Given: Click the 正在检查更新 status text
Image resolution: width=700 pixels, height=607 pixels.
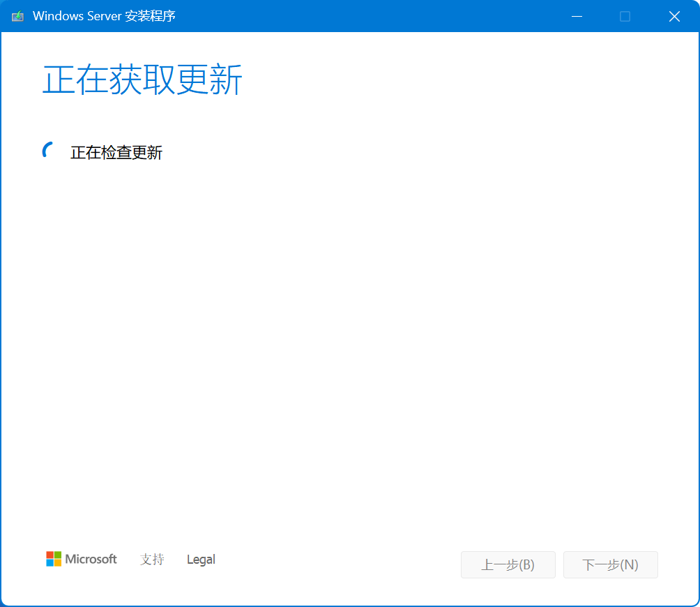Looking at the screenshot, I should coord(116,152).
